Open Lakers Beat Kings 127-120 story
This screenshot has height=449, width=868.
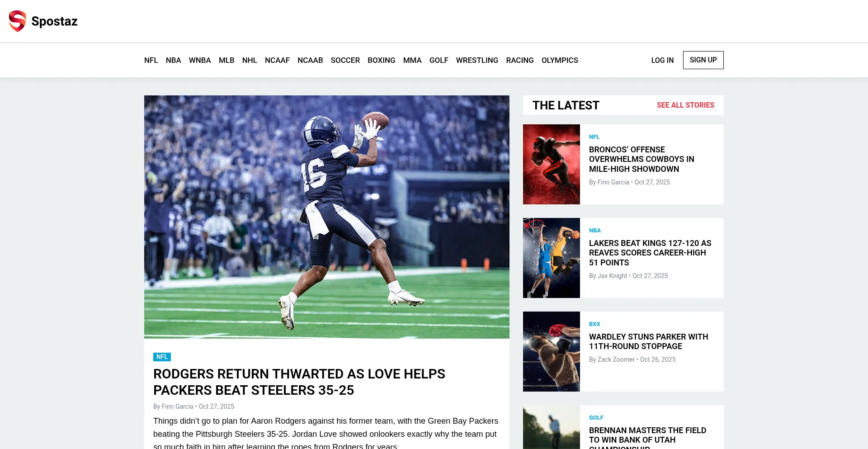(x=650, y=253)
